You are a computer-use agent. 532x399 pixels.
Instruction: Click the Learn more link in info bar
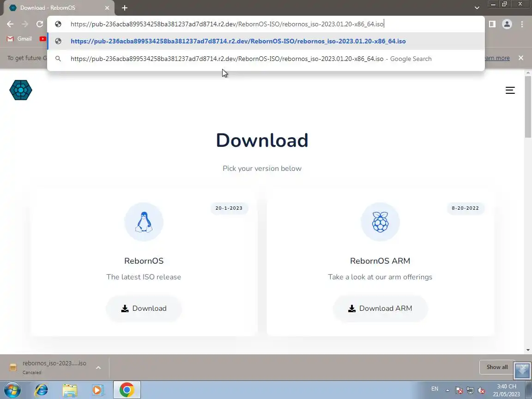(497, 58)
